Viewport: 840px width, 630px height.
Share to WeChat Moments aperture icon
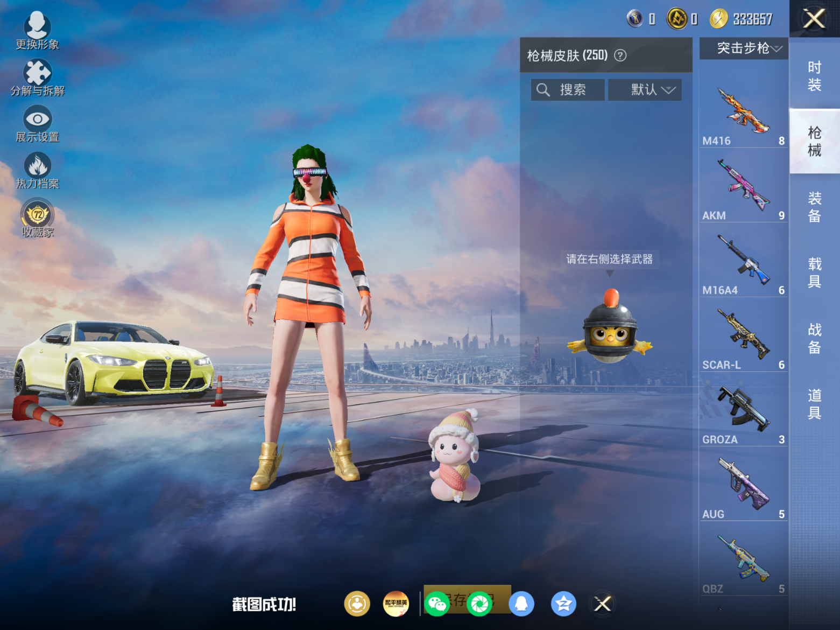pos(479,604)
